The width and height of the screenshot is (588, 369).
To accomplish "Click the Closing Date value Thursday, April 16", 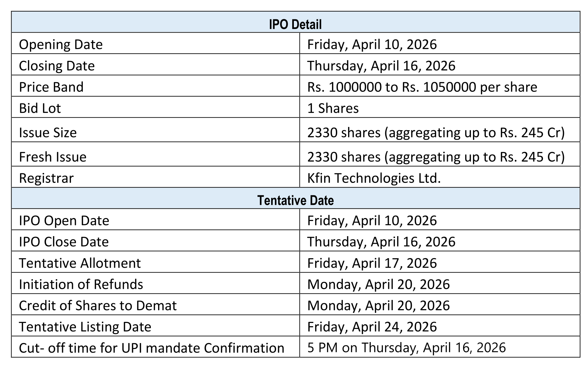I will [x=381, y=66].
